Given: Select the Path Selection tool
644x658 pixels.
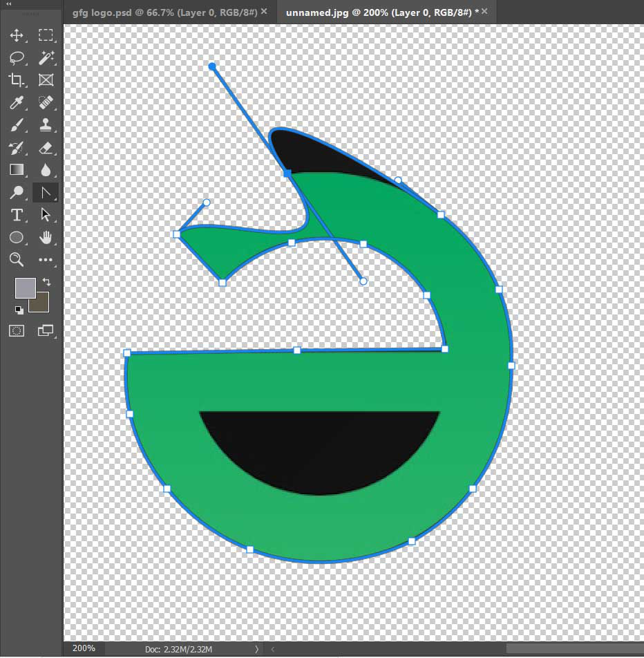Looking at the screenshot, I should click(x=46, y=215).
